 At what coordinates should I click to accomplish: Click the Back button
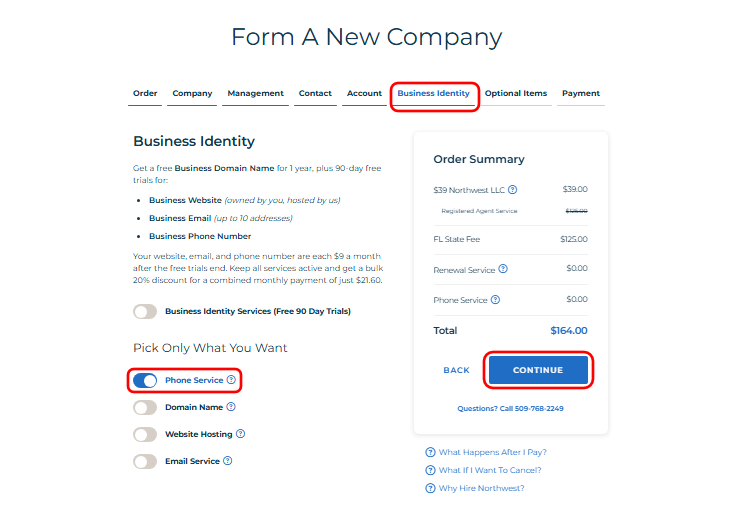[x=456, y=370]
